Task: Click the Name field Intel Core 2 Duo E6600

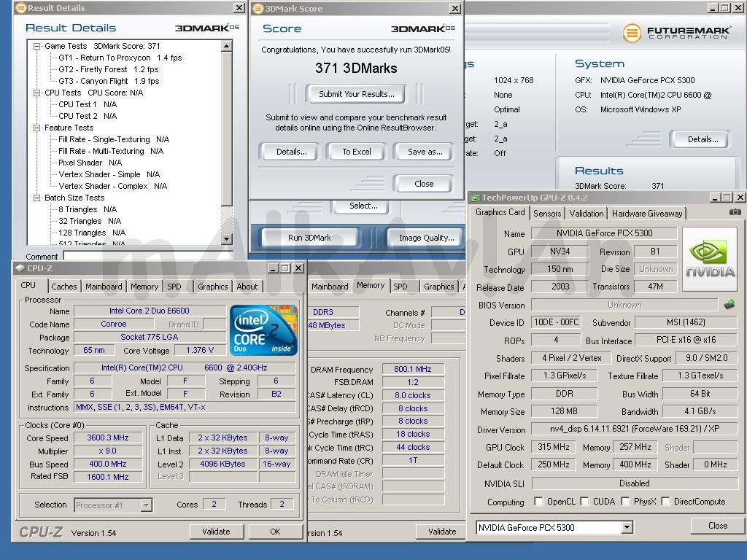Action: point(150,311)
